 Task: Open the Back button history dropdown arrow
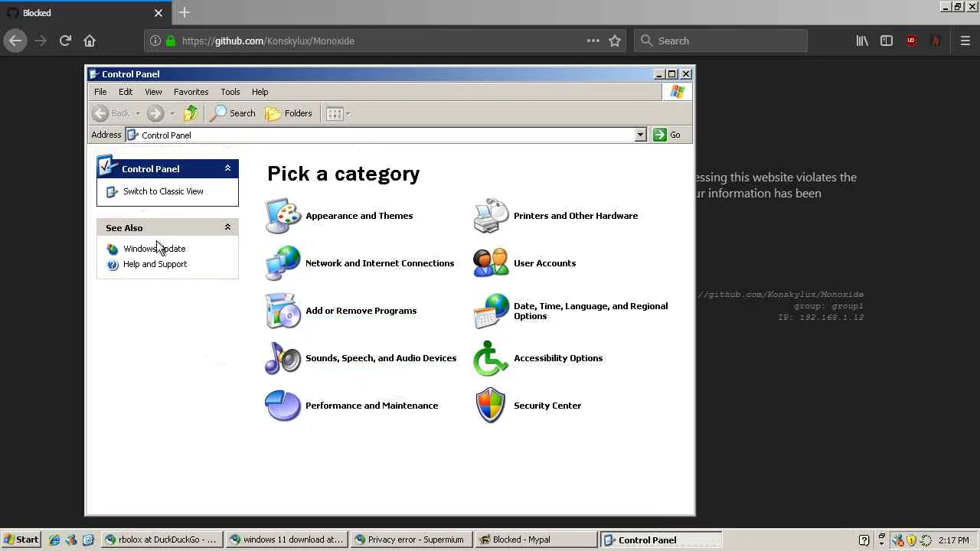coord(138,113)
